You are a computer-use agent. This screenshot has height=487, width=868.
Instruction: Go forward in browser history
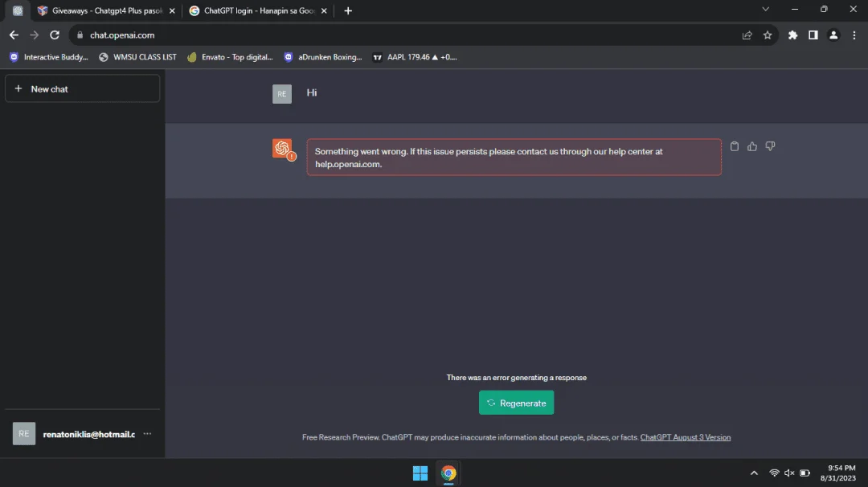click(35, 35)
